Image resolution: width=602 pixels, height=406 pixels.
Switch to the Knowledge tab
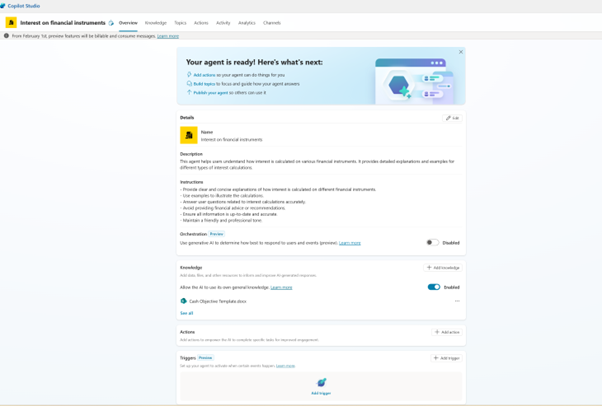[x=155, y=22]
